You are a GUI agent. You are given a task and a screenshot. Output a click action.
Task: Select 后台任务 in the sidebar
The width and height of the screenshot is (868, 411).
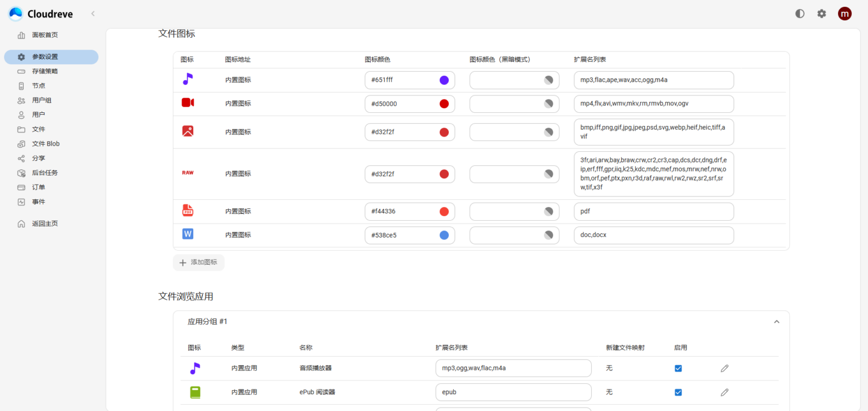click(x=51, y=173)
